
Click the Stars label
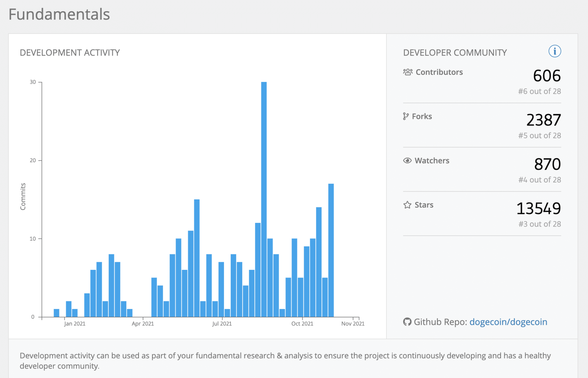tap(424, 205)
